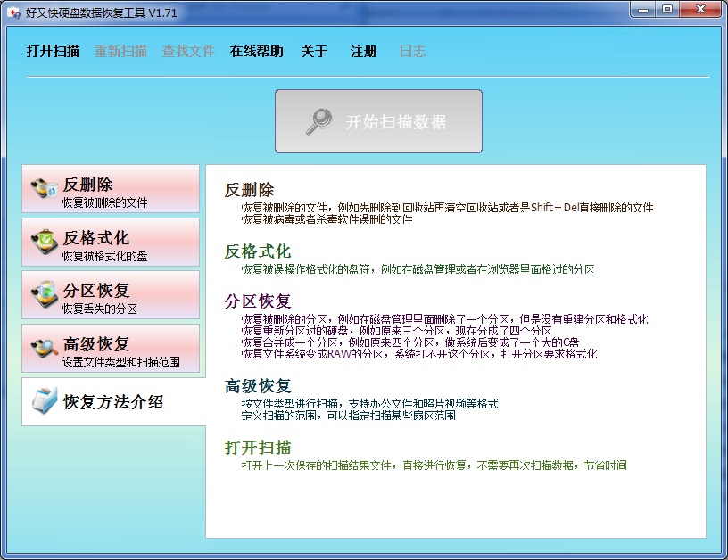
Task: Open the 日志 menu item
Action: point(410,52)
